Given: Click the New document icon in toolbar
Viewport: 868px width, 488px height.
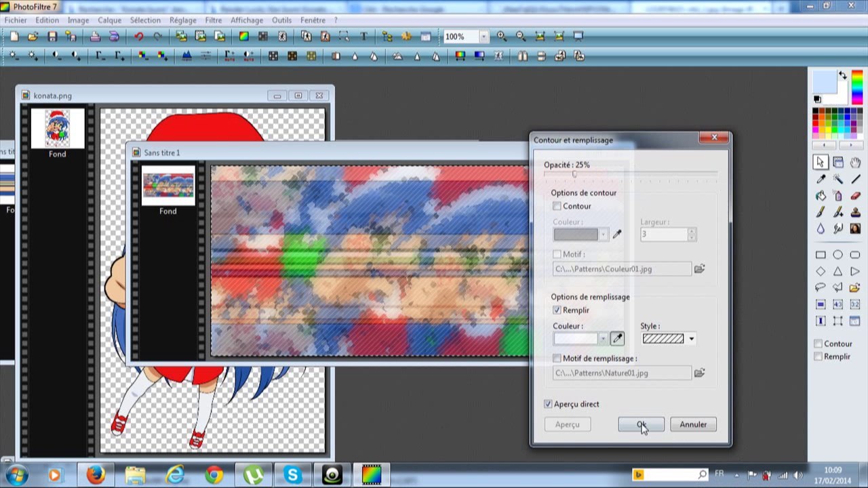Looking at the screenshot, I should (x=14, y=37).
